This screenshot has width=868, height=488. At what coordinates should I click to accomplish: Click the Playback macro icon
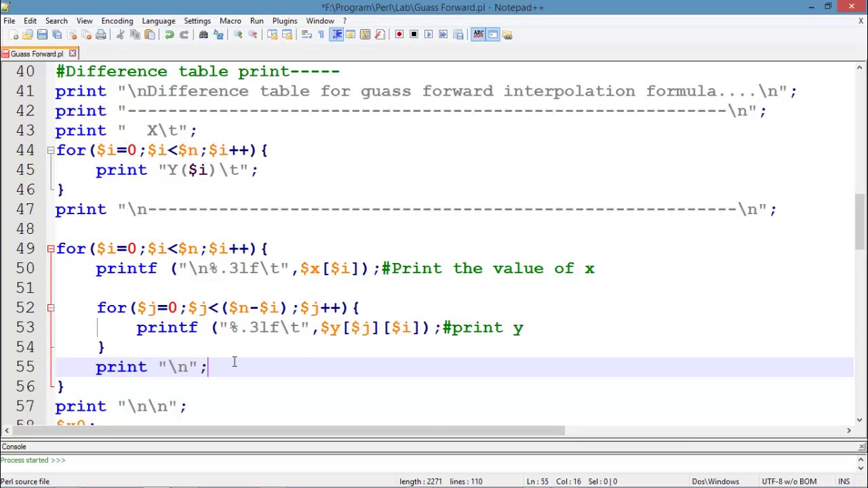coord(429,35)
